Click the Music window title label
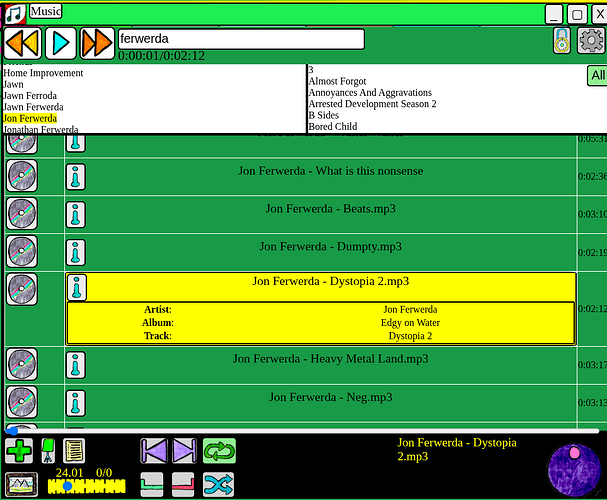Viewport: 607px width, 500px height. [46, 11]
